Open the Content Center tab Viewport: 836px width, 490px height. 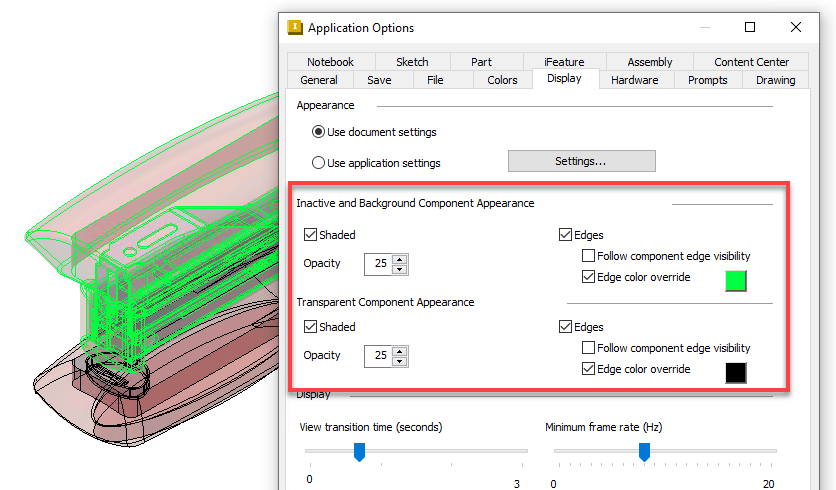pyautogui.click(x=751, y=62)
